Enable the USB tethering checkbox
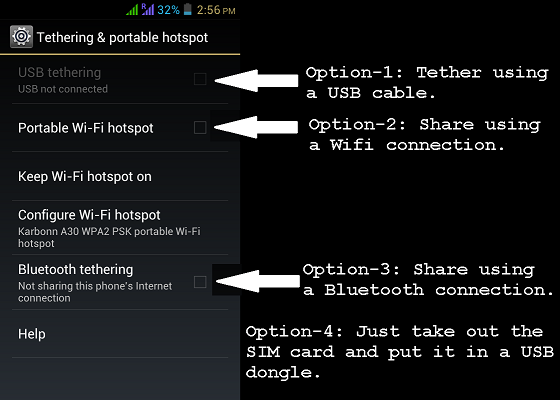The image size is (560, 400). click(x=200, y=79)
